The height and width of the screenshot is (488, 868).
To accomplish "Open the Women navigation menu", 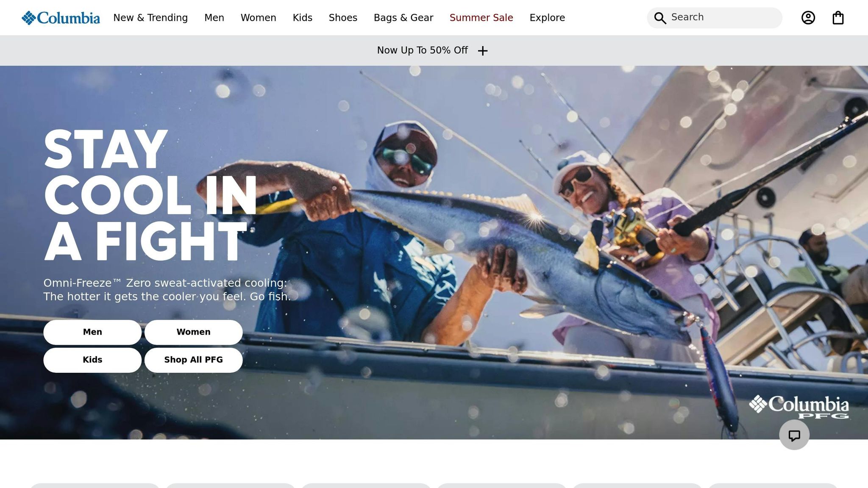I will [258, 18].
